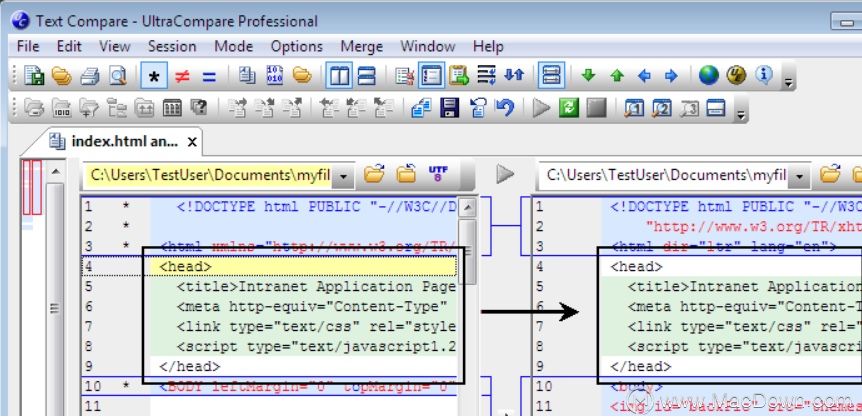
Task: Reload left file with folder-arrow icon
Action: 406,174
